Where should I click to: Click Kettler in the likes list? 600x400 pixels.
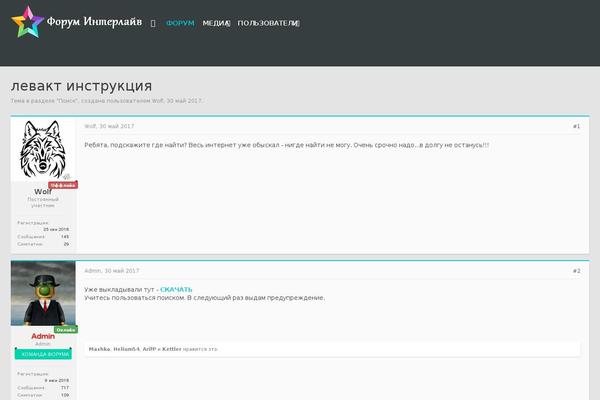pyautogui.click(x=172, y=349)
